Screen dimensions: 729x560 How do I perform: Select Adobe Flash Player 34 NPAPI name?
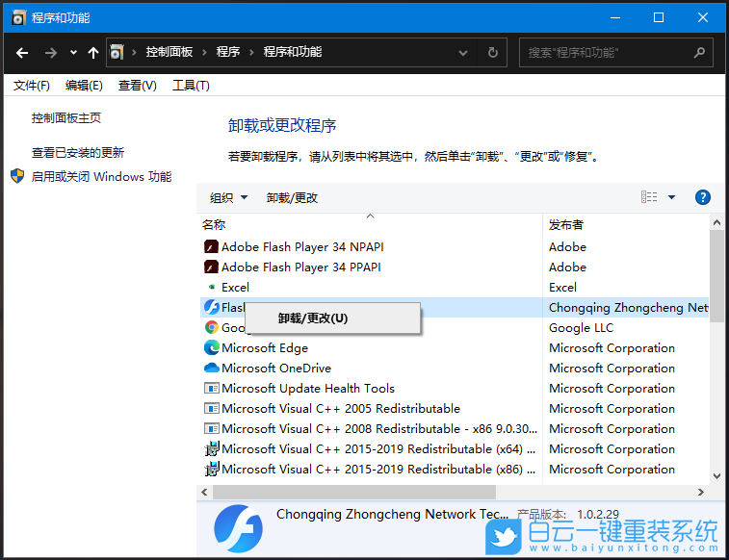[302, 247]
